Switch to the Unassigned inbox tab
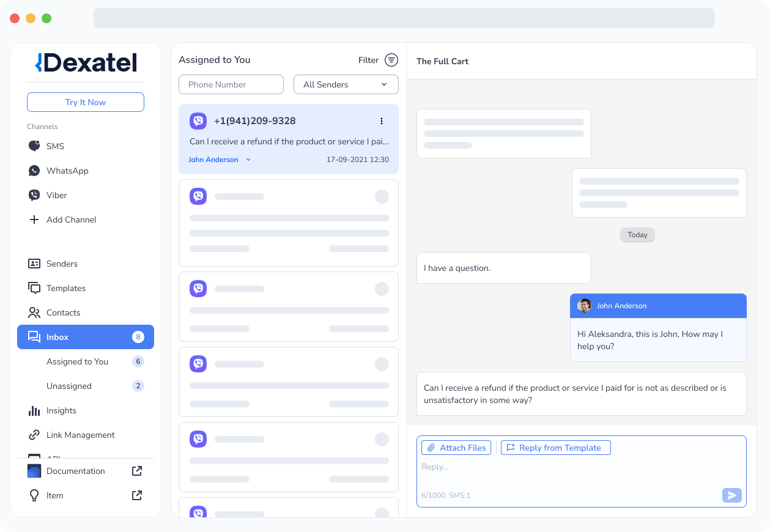The height and width of the screenshot is (532, 770). (x=68, y=386)
